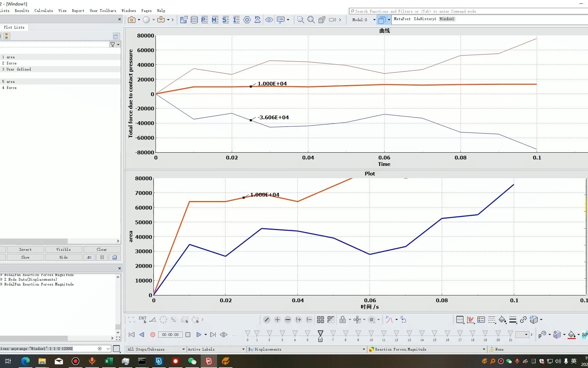The width and height of the screenshot is (588, 368).
Task: Click the record button in animation bar
Action: point(153,335)
